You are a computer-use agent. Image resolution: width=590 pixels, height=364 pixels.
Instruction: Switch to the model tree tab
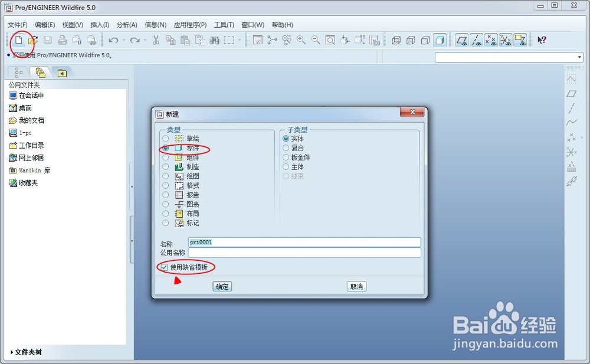pyautogui.click(x=18, y=73)
